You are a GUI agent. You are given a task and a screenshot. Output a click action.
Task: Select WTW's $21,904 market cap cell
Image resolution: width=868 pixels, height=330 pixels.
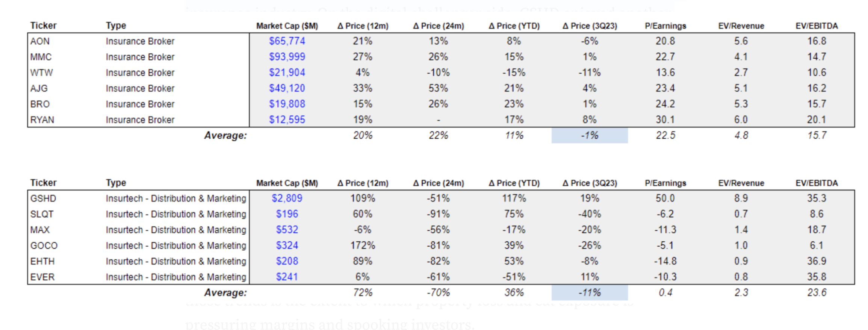(287, 73)
